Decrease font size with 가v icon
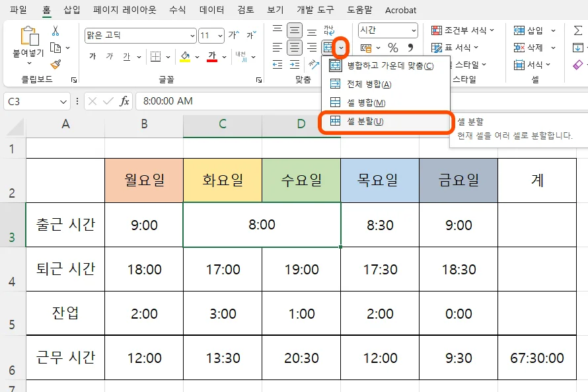588x392 pixels. [251, 35]
